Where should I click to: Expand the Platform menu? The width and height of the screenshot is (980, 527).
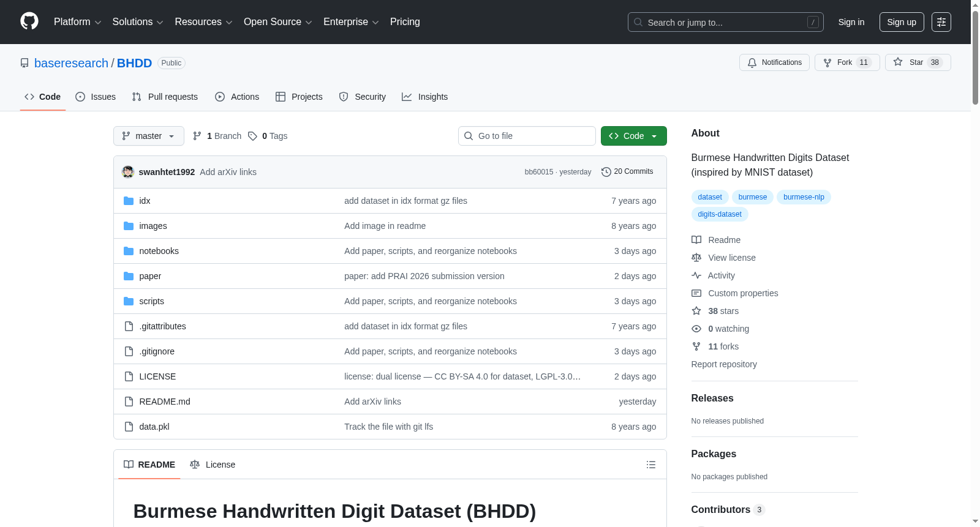(x=78, y=22)
